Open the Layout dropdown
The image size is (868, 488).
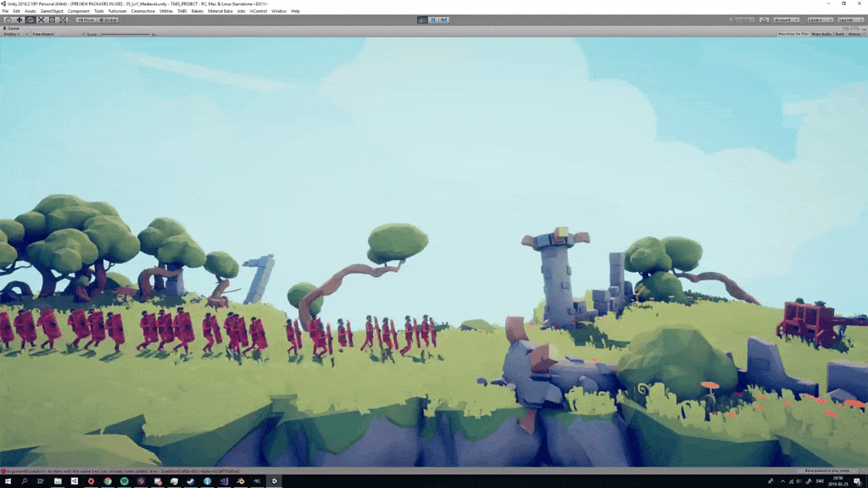849,19
